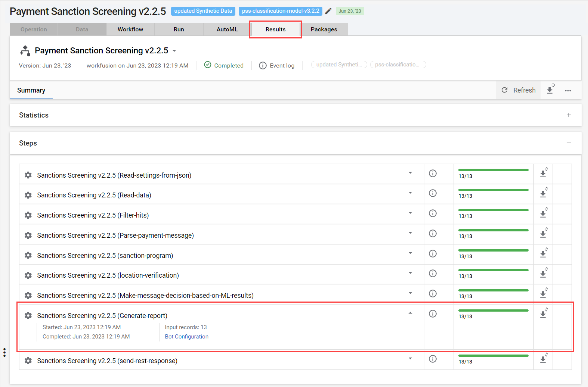Click gear icon for send-rest-response step
The width and height of the screenshot is (588, 387).
pos(28,361)
